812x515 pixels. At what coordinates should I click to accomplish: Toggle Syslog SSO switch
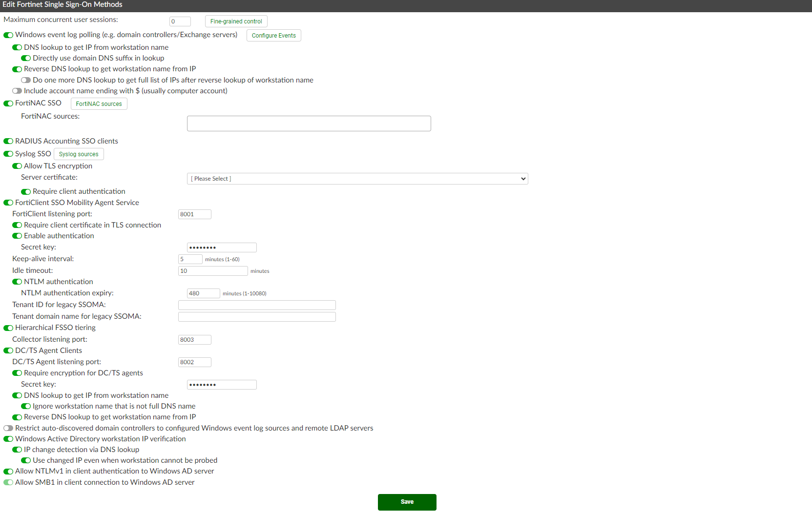8,154
